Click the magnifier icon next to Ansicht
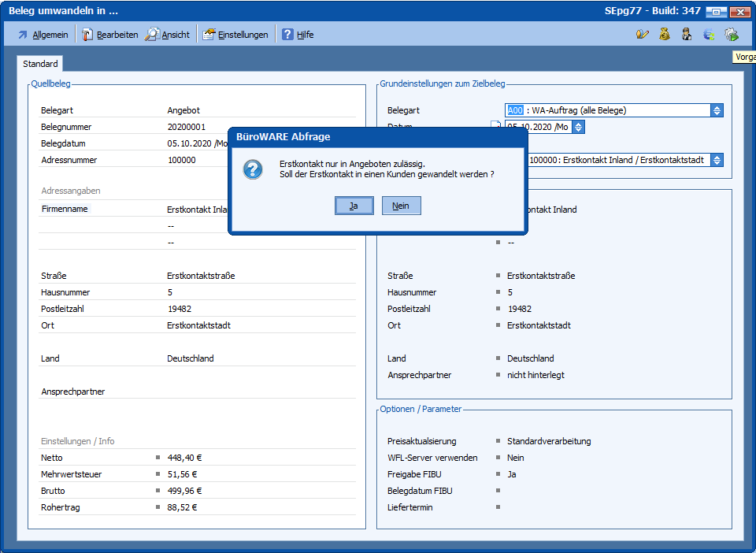756x553 pixels. click(x=151, y=35)
